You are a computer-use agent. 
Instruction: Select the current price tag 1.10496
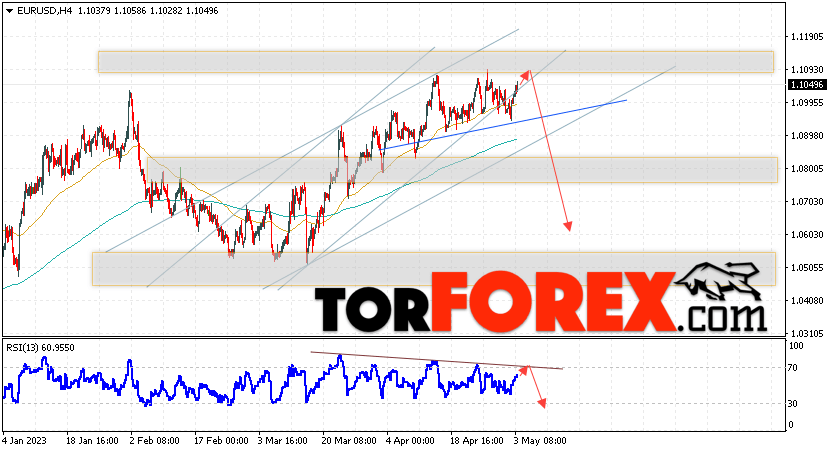[807, 85]
